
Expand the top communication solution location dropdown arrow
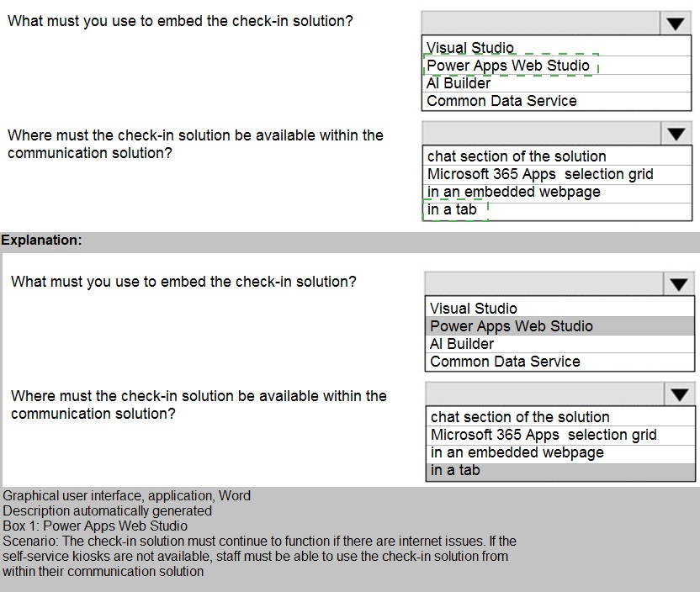[676, 135]
